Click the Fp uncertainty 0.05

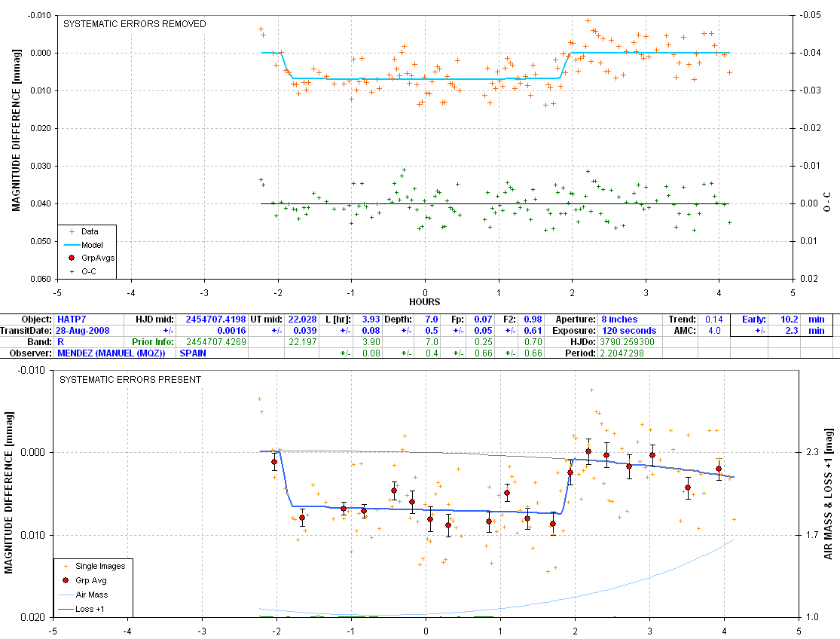coord(483,331)
